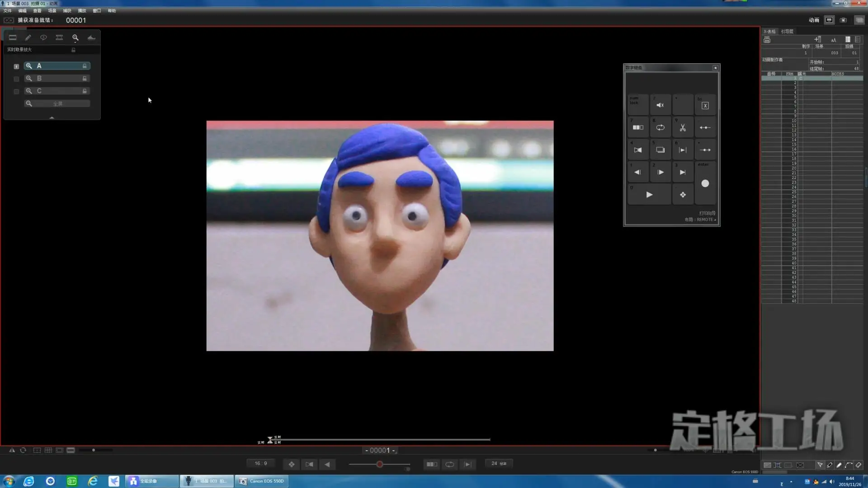Click the four-diamond keypad button
The width and height of the screenshot is (868, 488).
(x=683, y=195)
